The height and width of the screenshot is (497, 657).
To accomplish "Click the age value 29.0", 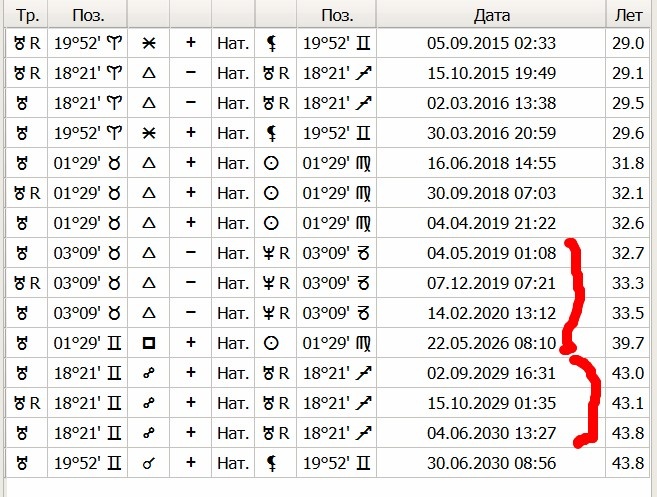I will (x=628, y=43).
